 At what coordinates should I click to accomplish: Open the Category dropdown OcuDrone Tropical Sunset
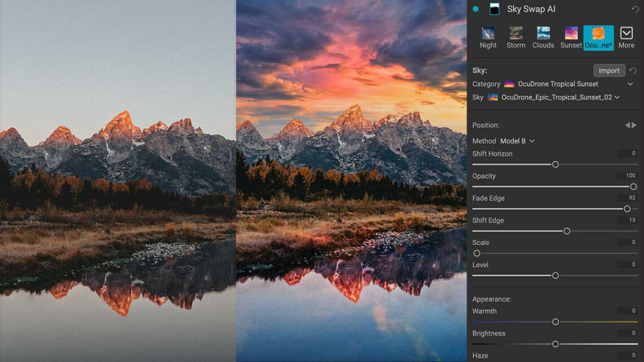click(x=575, y=84)
